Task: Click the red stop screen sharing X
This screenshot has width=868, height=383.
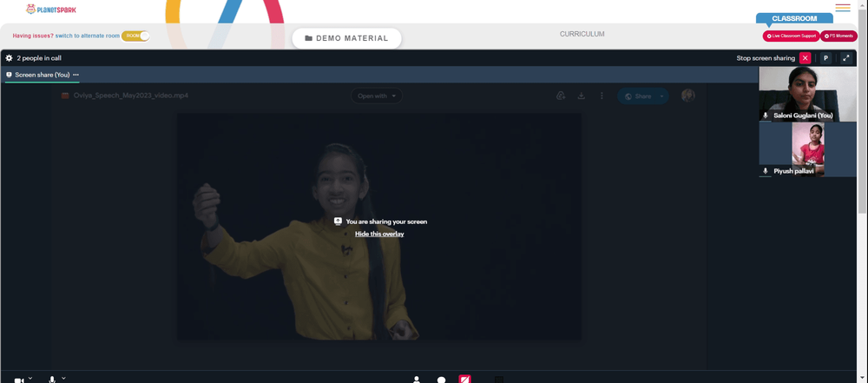Action: click(805, 57)
